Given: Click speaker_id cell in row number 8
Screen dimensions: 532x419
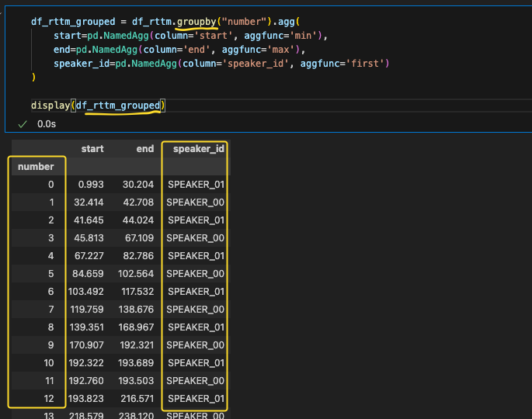Looking at the screenshot, I should (196, 327).
